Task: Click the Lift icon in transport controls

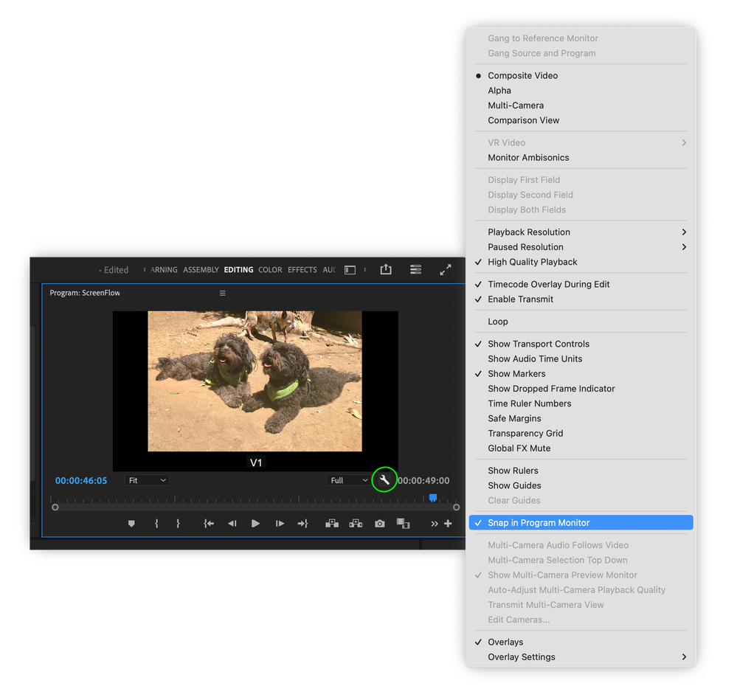Action: [331, 523]
